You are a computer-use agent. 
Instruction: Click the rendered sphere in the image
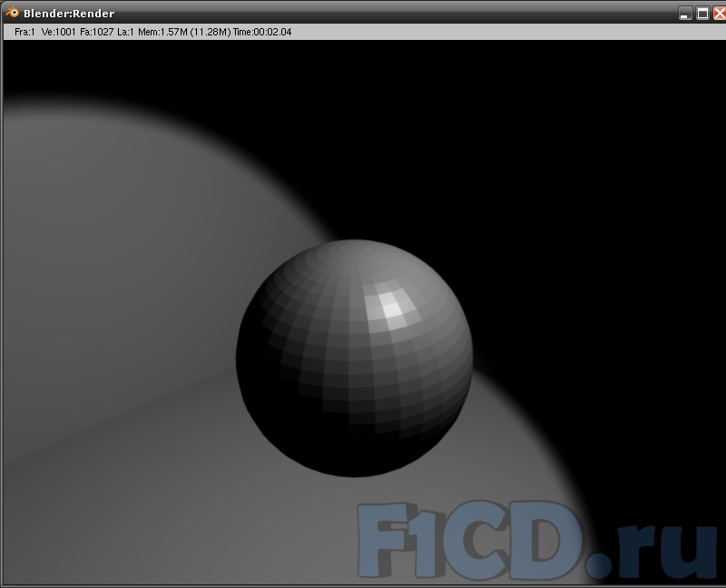click(x=354, y=358)
